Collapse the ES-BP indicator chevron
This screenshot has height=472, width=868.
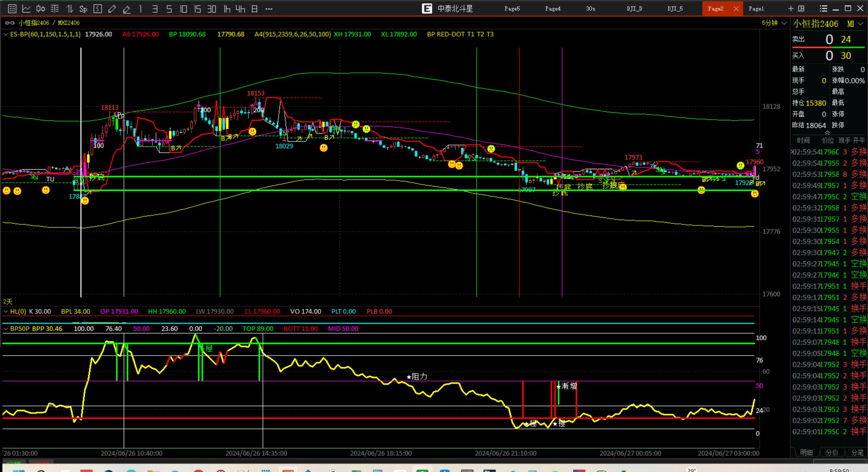(x=5, y=34)
